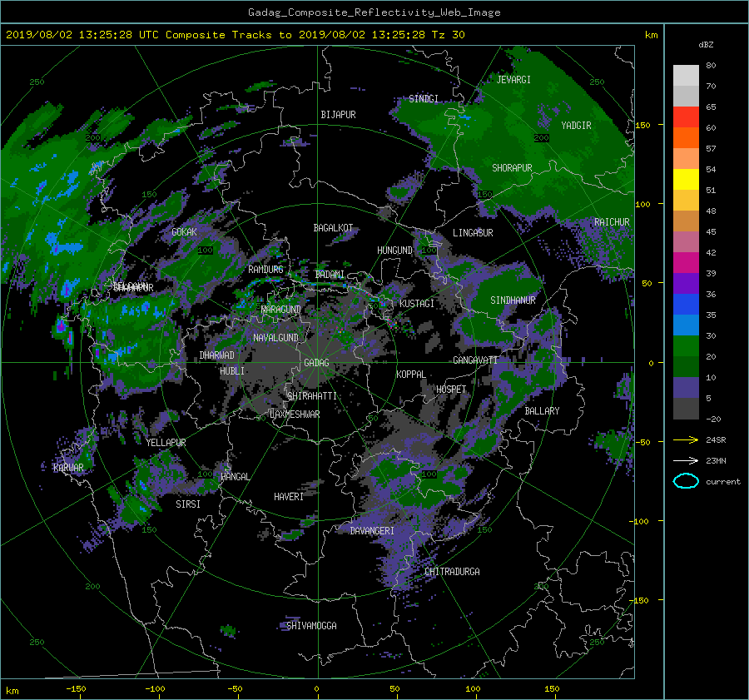This screenshot has width=749, height=700.
Task: Click the HOSPET city label
Action: (451, 390)
